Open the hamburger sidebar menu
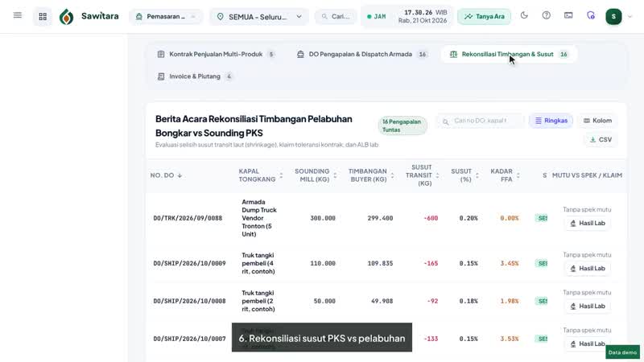This screenshot has width=644, height=362. [x=17, y=15]
